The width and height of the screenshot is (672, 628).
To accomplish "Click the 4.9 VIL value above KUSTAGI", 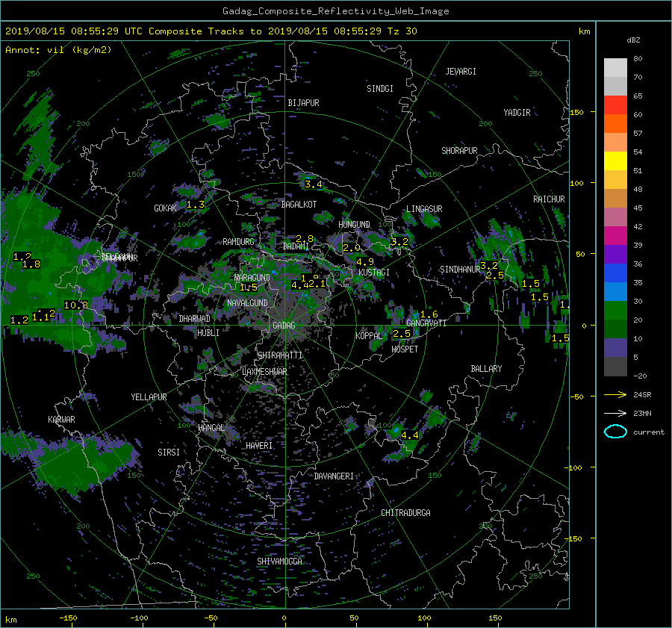I will tap(365, 261).
